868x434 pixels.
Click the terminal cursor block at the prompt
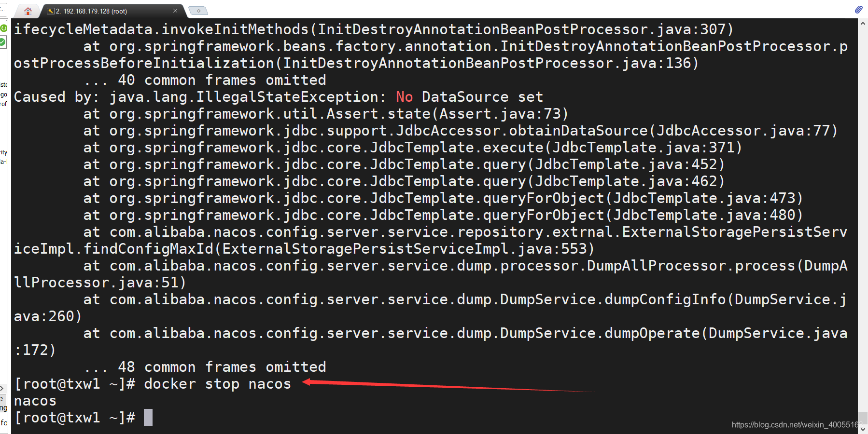click(148, 417)
